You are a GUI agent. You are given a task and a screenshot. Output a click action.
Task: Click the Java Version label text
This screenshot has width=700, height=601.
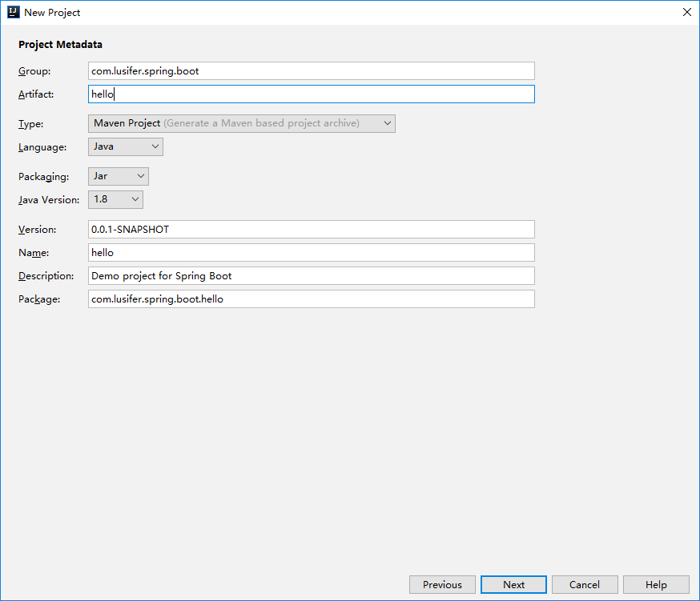49,200
